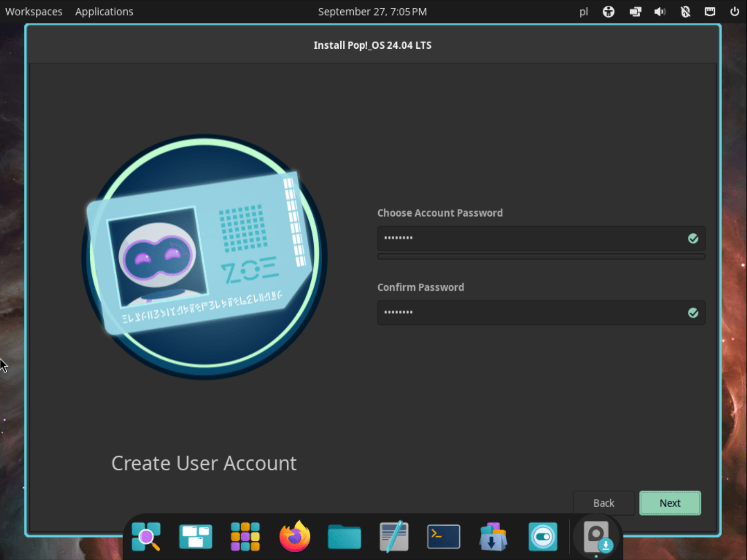
Task: Open the network connection applet
Action: [710, 11]
